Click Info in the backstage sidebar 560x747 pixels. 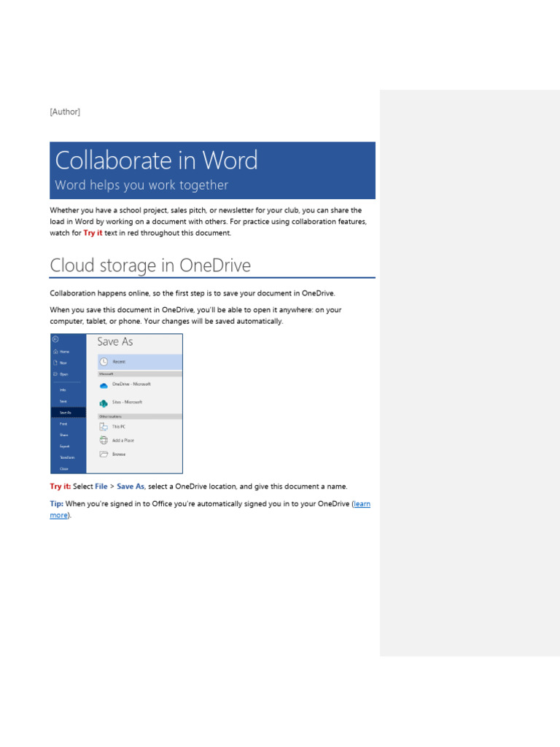[63, 390]
